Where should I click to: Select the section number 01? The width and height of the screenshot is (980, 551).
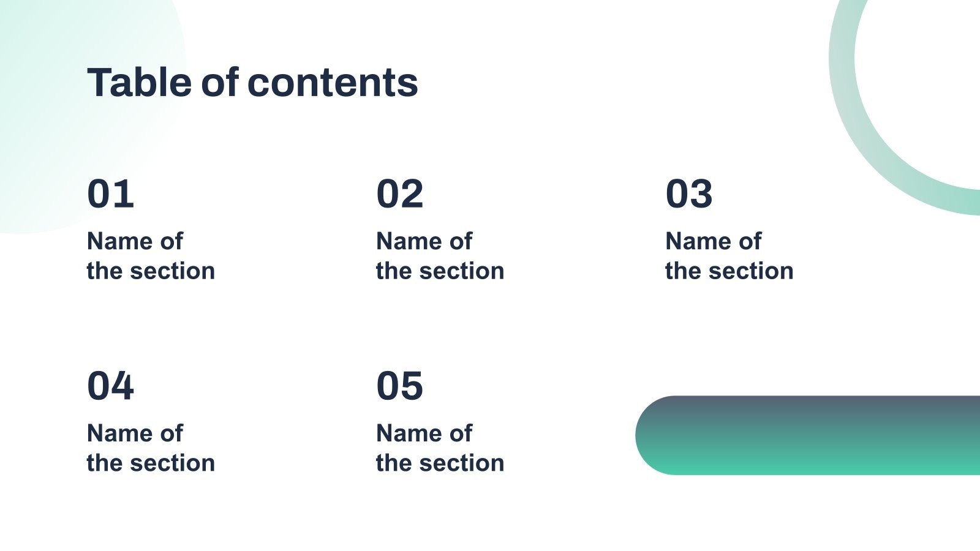pyautogui.click(x=110, y=193)
